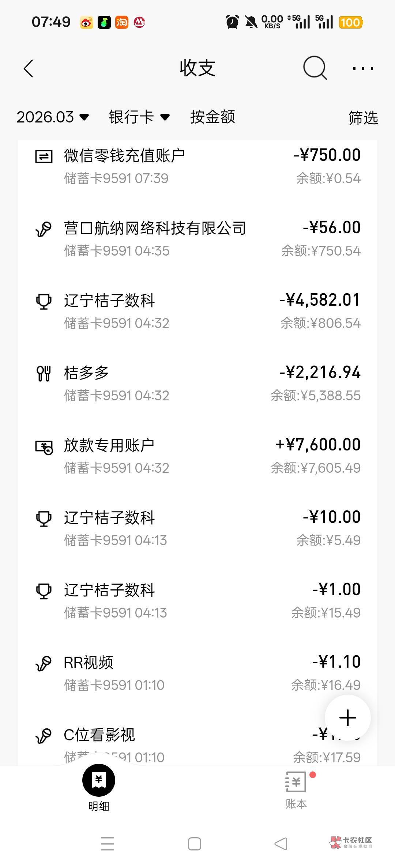Open the search magnifier icon
The image size is (395, 868).
pyautogui.click(x=315, y=68)
